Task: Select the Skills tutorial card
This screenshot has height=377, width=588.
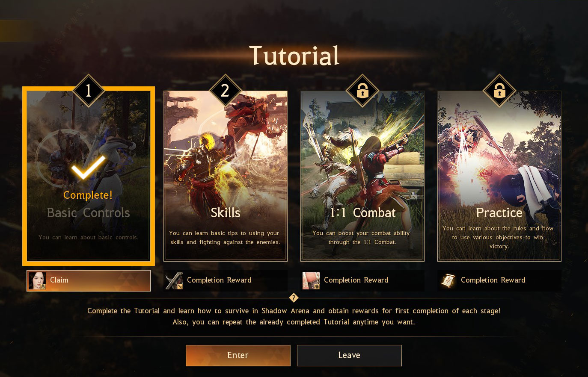Action: point(226,176)
